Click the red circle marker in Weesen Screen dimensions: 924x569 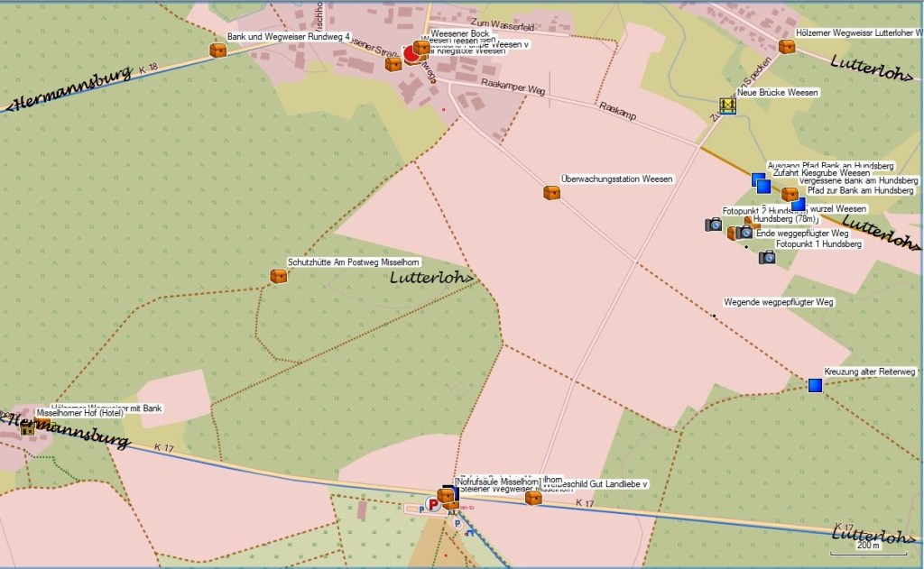[411, 55]
